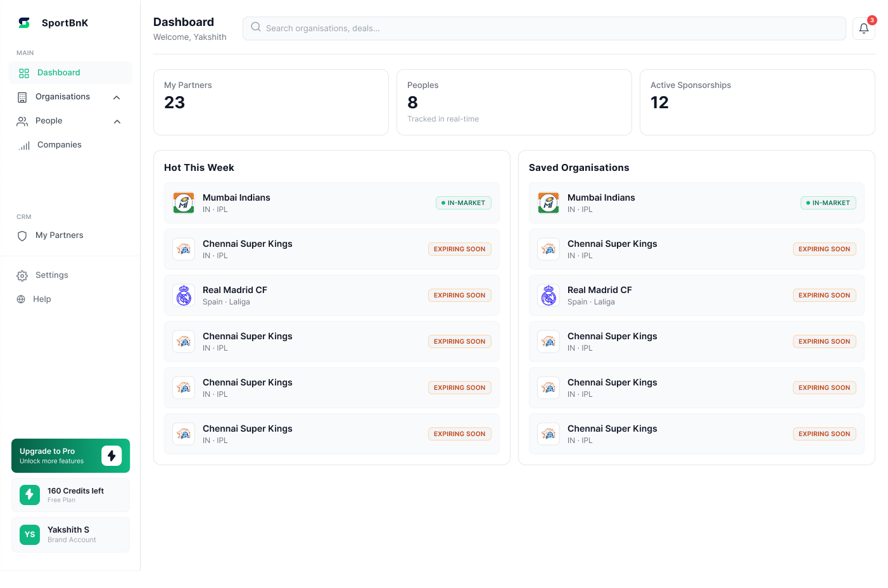This screenshot has height=588, width=888.
Task: Collapse the People menu chevron
Action: tap(117, 122)
